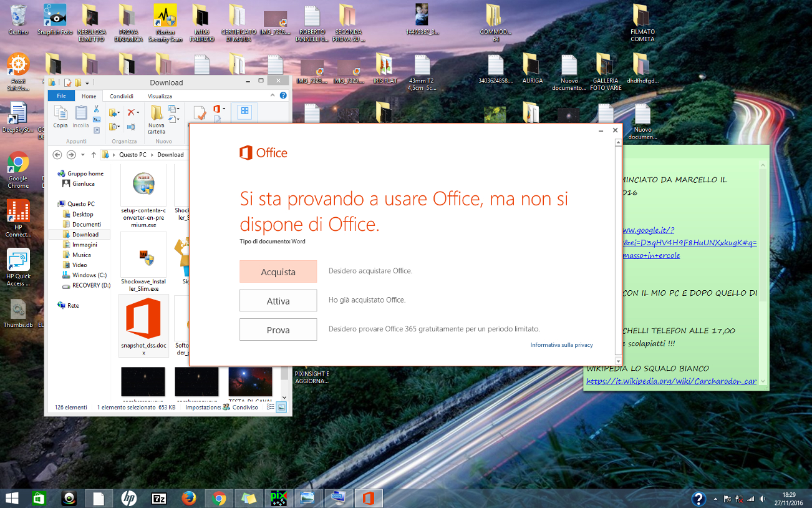Screen dimensions: 812x508
Task: Open 7-Zip from taskbar
Action: click(159, 498)
